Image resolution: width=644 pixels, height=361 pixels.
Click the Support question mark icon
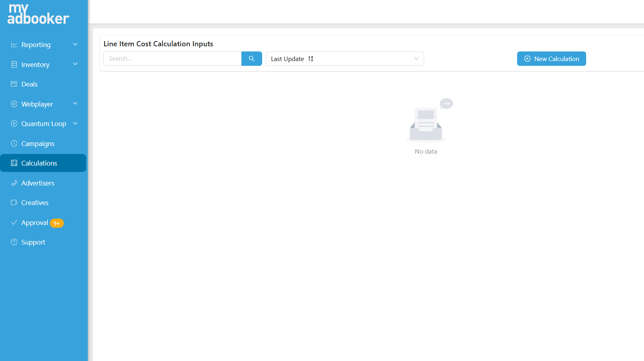(14, 242)
